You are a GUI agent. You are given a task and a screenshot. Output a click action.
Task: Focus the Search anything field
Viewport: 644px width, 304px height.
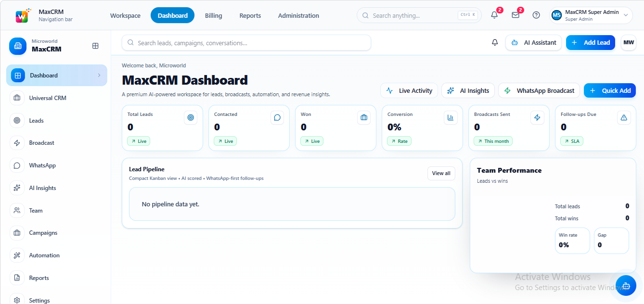tap(418, 15)
